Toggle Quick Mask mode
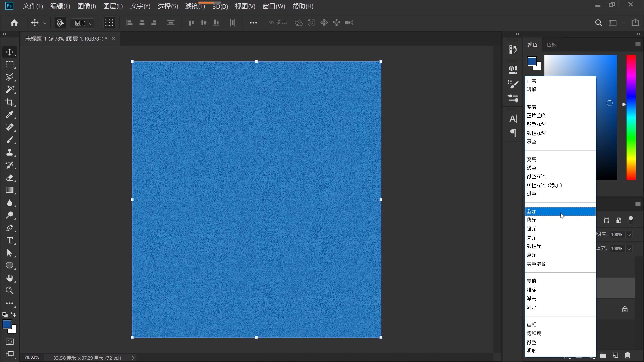The image size is (644, 362). pos(10,342)
